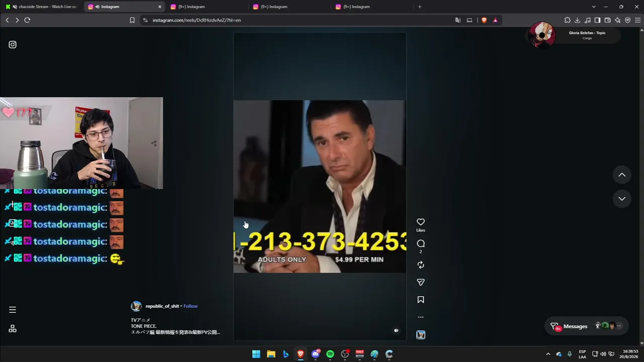Viewport: 644px width, 362px height.
Task: Open the tab search dropdown
Action: [x=594, y=7]
